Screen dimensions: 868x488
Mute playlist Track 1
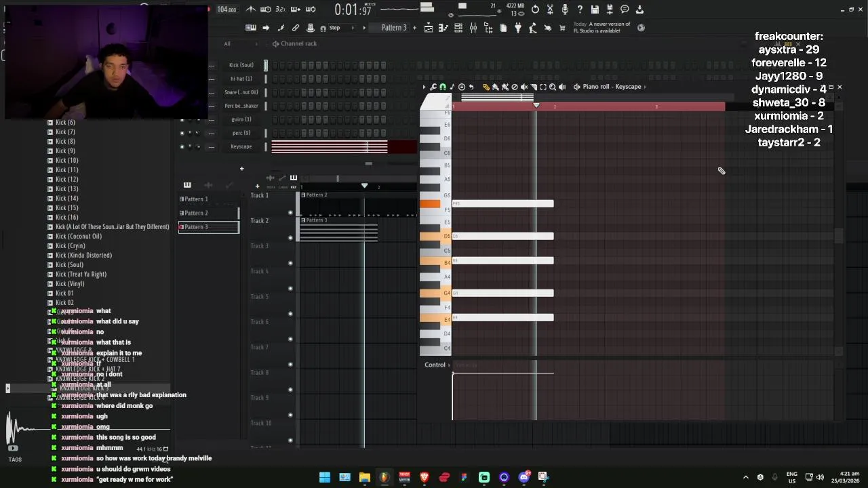coord(290,212)
